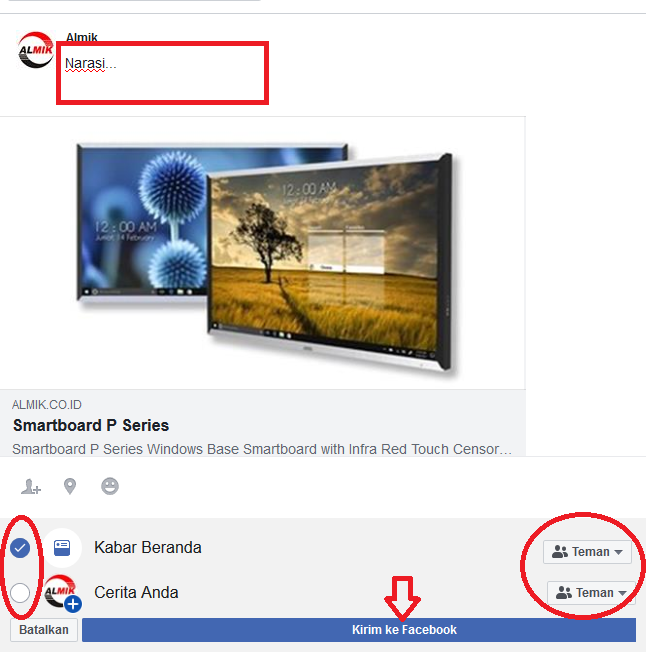This screenshot has height=652, width=646.
Task: Click the ALMIK.CO.ID domain label
Action: tap(47, 405)
